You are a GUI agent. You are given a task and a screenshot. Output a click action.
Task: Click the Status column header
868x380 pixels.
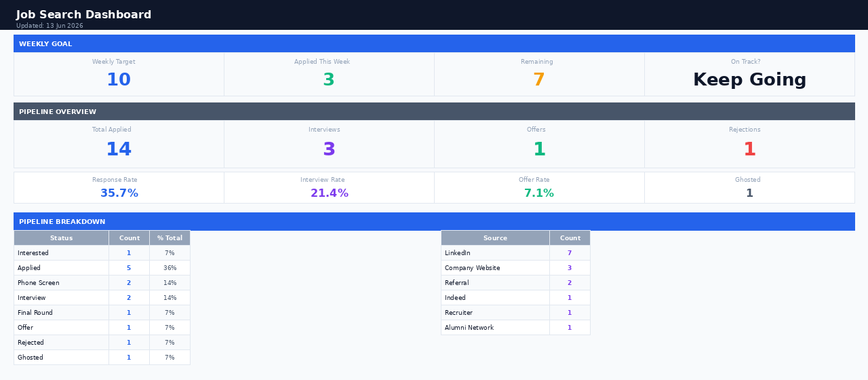pos(61,237)
